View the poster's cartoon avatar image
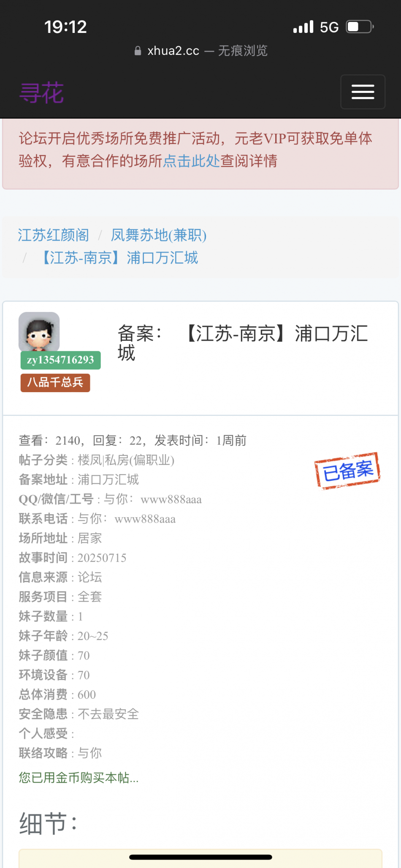Screen dimensions: 401x868 click(39, 332)
